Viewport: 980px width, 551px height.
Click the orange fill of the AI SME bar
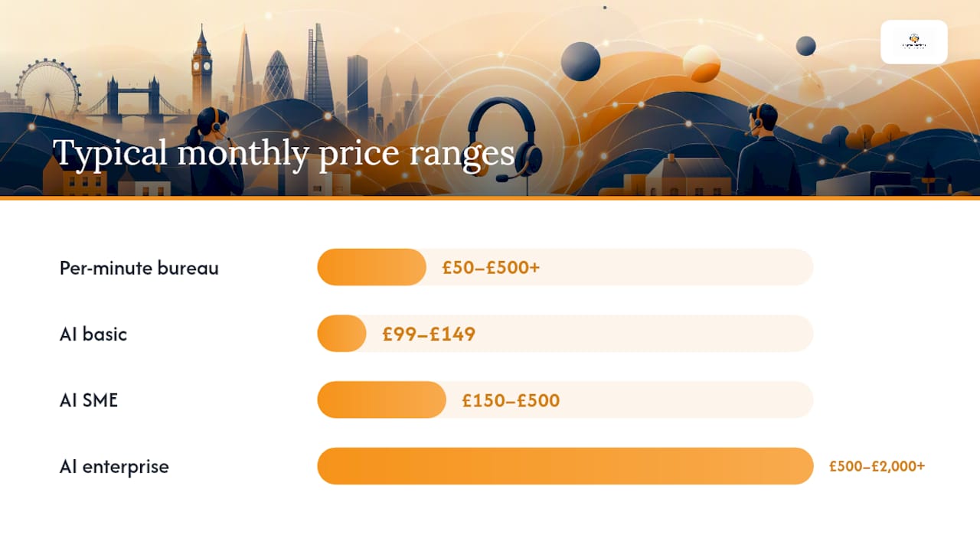pyautogui.click(x=381, y=399)
